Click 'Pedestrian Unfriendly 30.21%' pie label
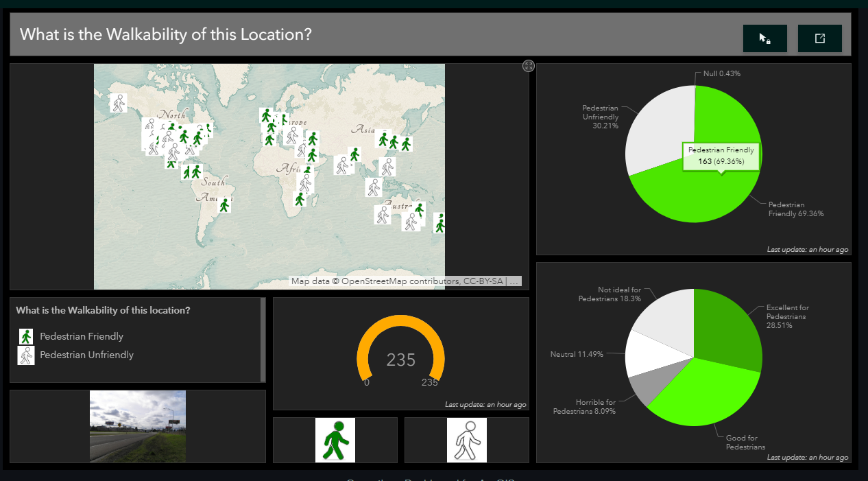The height and width of the screenshot is (481, 868). pyautogui.click(x=600, y=117)
